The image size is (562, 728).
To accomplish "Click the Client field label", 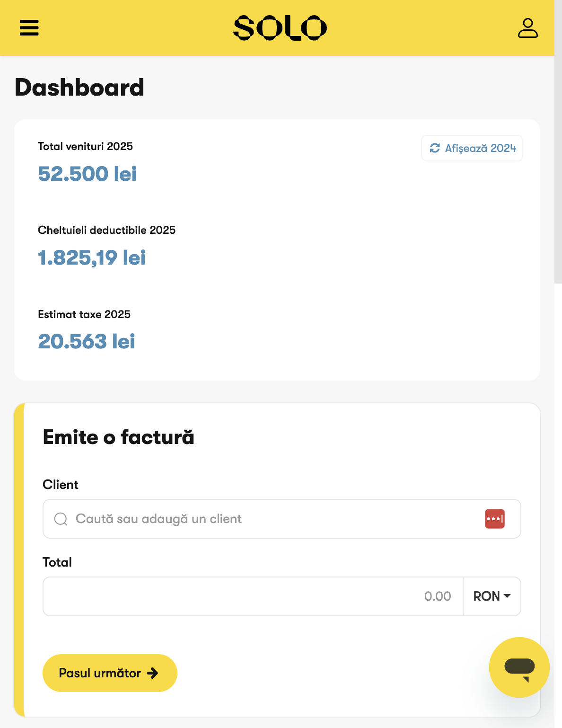I will [61, 485].
